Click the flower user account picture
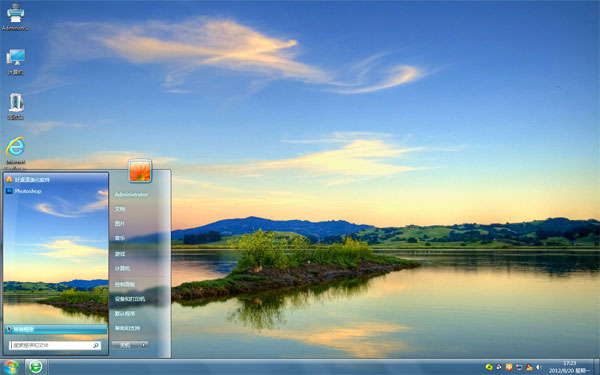This screenshot has width=600, height=375. [140, 170]
